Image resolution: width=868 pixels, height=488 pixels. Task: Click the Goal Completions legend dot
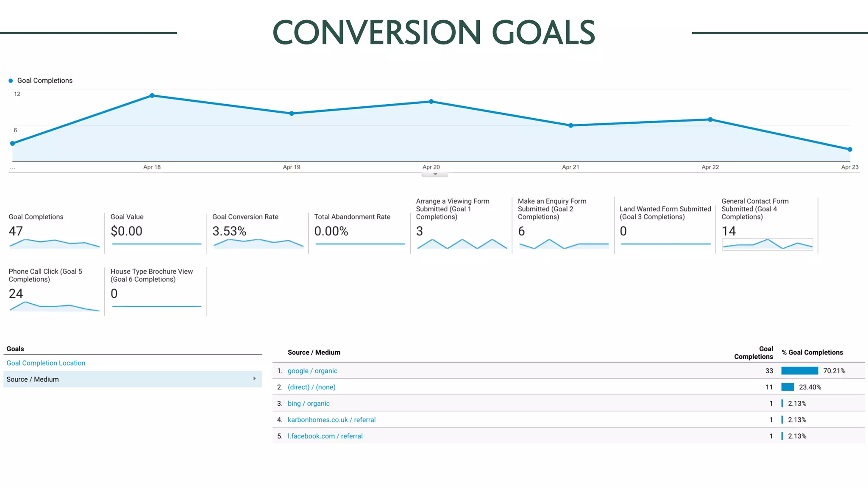(11, 80)
